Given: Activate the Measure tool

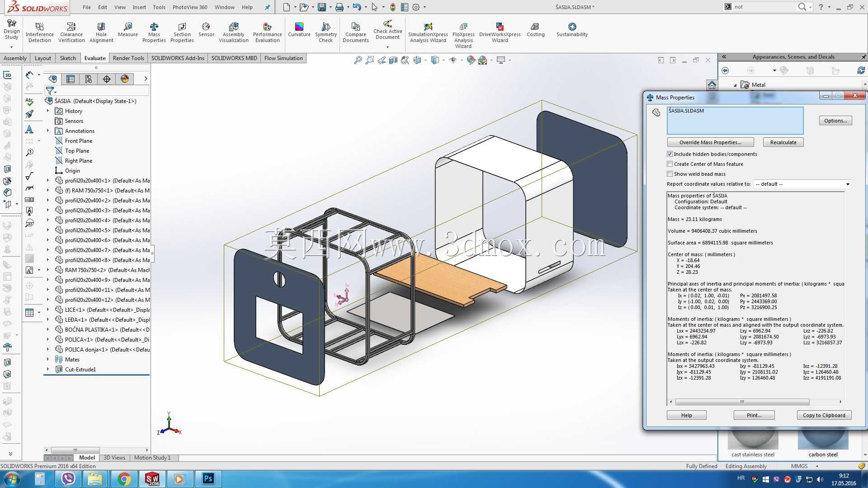Looking at the screenshot, I should tap(128, 30).
